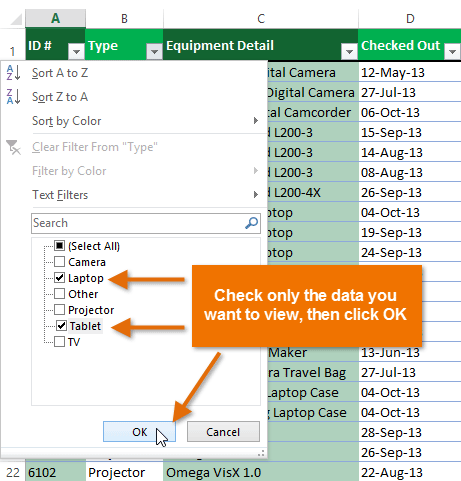Expand the Sort by Color submenu arrow
Screen dimensions: 461x481
(256, 121)
